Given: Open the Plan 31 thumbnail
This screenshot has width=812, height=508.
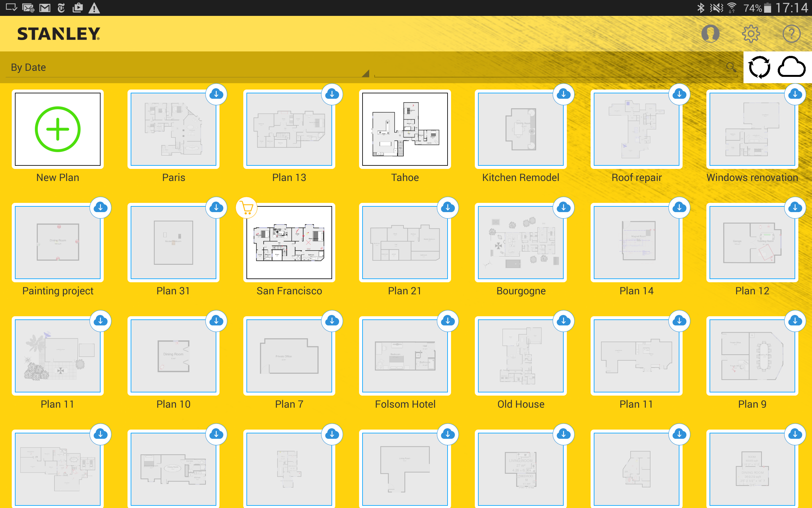Looking at the screenshot, I should (174, 243).
